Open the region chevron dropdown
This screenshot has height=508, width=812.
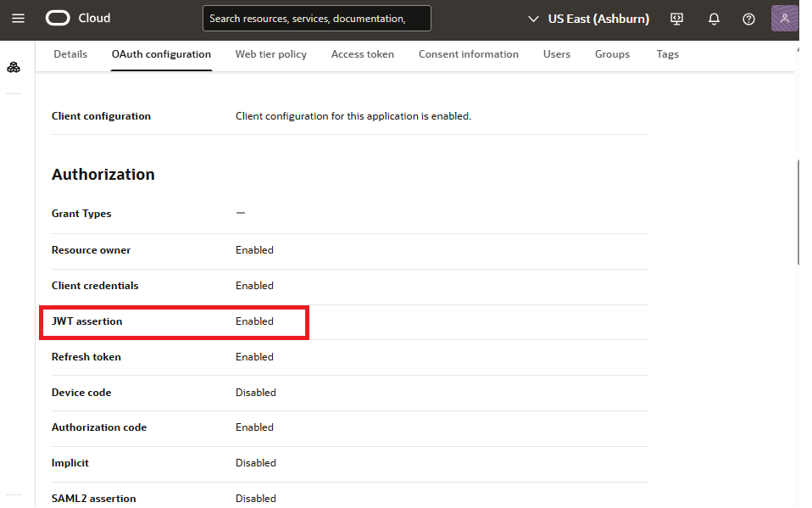(x=534, y=18)
